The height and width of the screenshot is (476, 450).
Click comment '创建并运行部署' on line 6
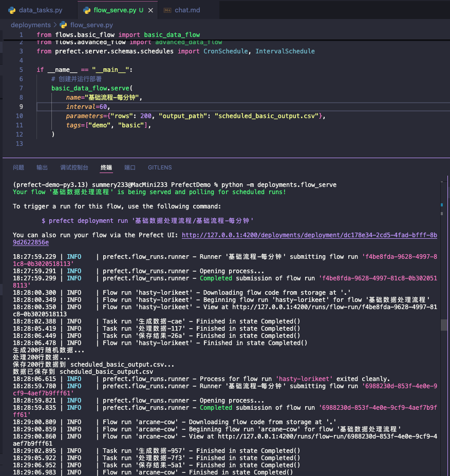pyautogui.click(x=76, y=79)
